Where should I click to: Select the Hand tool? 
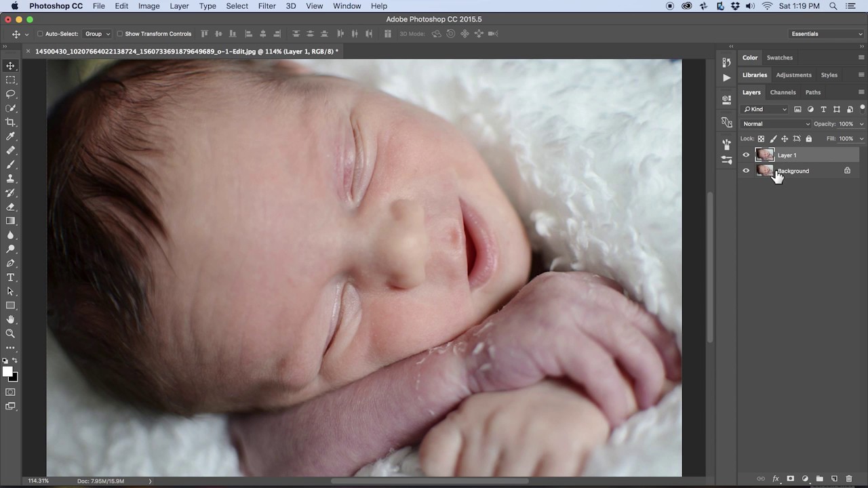coord(10,320)
